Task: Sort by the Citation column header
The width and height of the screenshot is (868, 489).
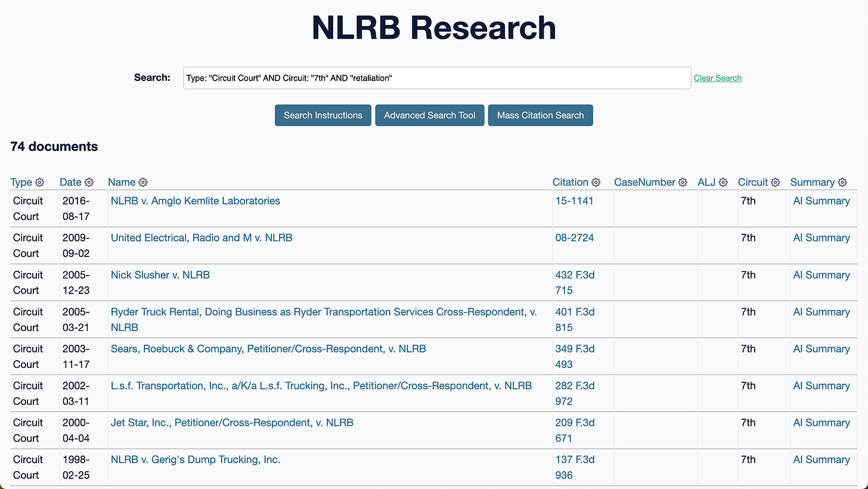Action: coord(571,182)
